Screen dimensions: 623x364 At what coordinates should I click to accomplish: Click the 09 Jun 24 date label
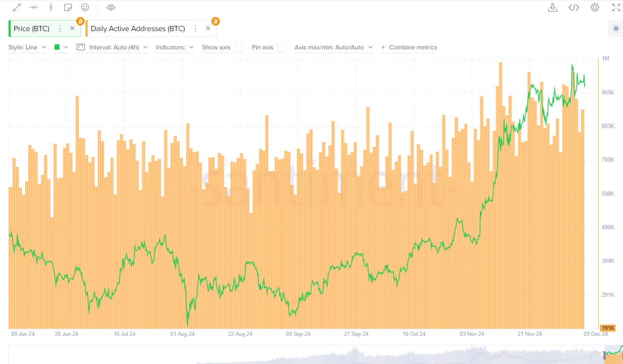click(23, 334)
